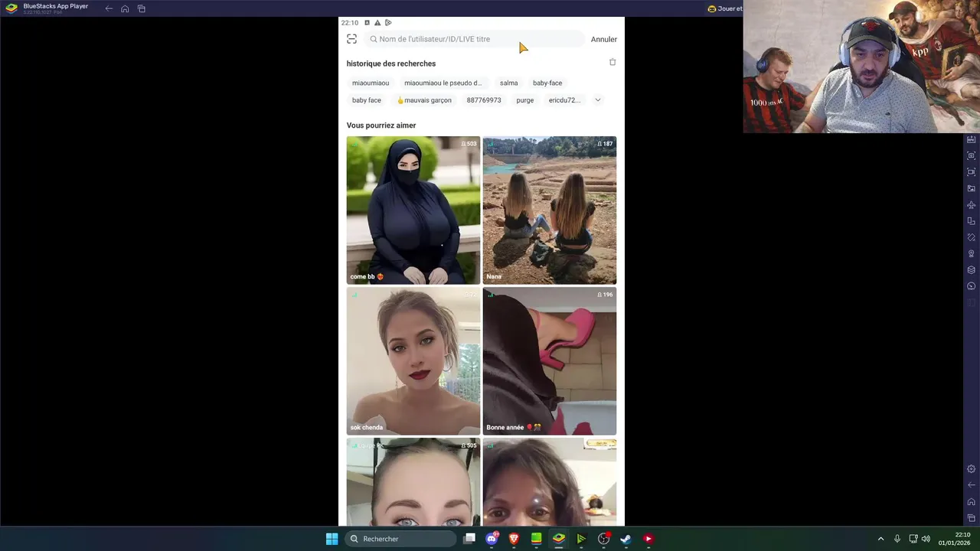This screenshot has height=551, width=980.
Task: Expand the search history chevron
Action: click(598, 99)
